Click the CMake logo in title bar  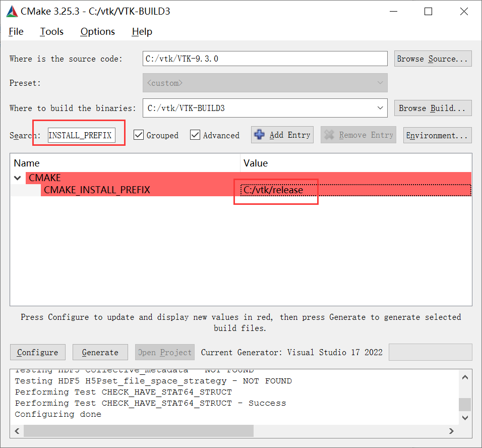point(12,11)
